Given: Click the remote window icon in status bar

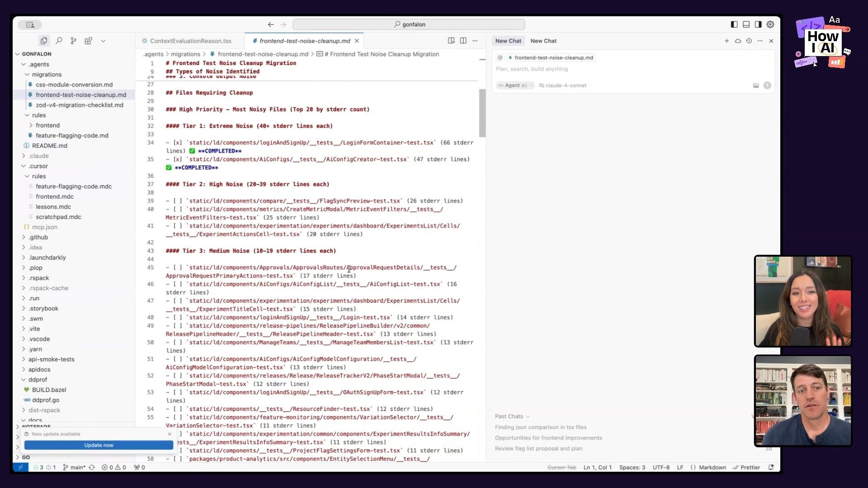Looking at the screenshot, I should click(20, 467).
